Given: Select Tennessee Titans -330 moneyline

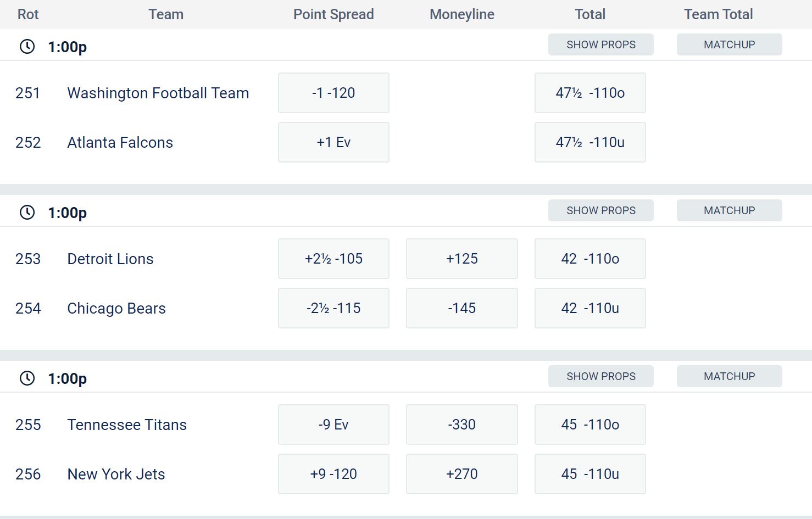Looking at the screenshot, I should [461, 424].
